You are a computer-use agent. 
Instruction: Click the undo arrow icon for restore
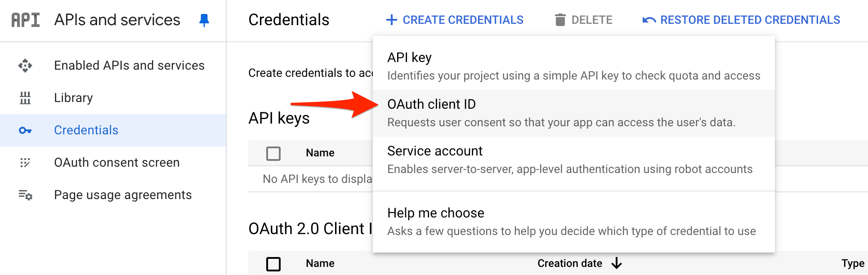click(649, 20)
